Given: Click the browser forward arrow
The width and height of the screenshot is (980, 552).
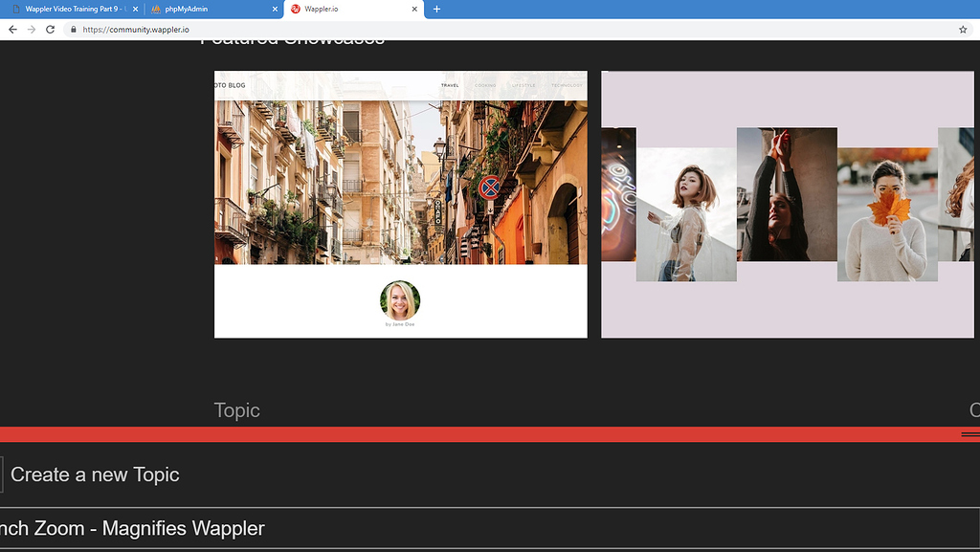Looking at the screenshot, I should click(x=31, y=29).
